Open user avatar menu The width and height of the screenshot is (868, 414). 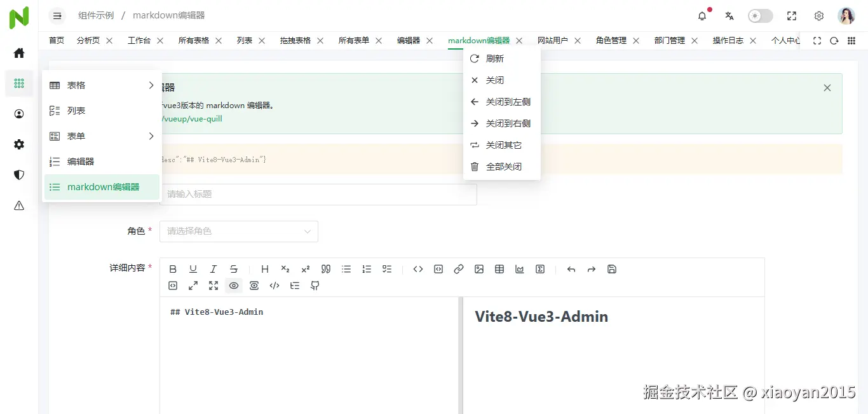[x=846, y=16]
